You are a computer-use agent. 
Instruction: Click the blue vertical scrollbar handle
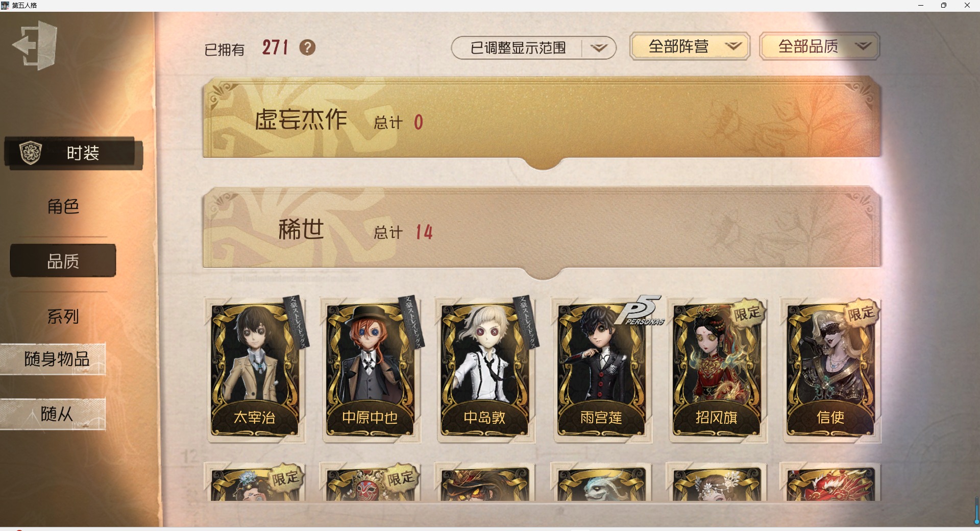pyautogui.click(x=976, y=511)
